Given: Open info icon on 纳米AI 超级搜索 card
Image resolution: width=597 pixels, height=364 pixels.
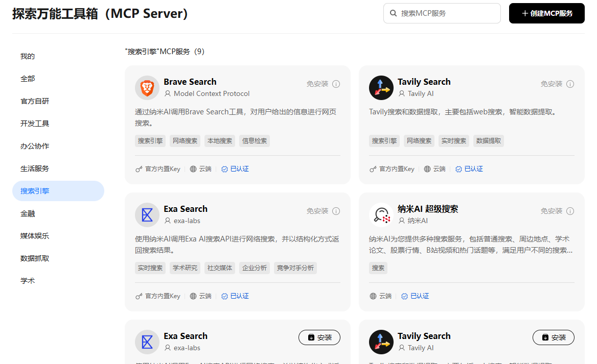Looking at the screenshot, I should (570, 211).
